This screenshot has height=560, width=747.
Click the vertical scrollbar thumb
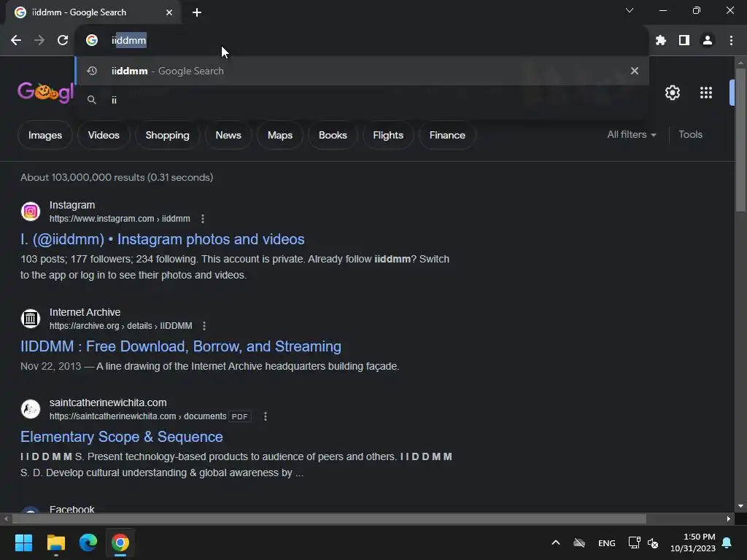click(740, 139)
